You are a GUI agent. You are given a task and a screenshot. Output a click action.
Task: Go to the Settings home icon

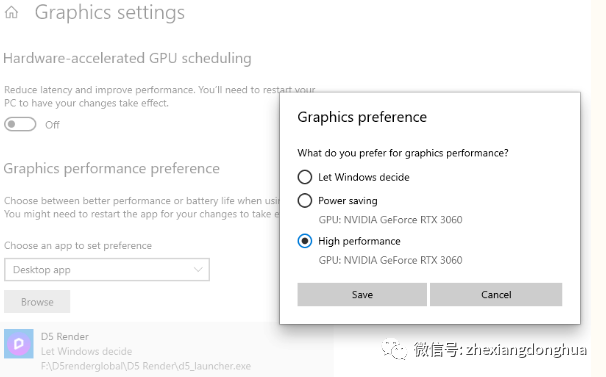pos(11,12)
